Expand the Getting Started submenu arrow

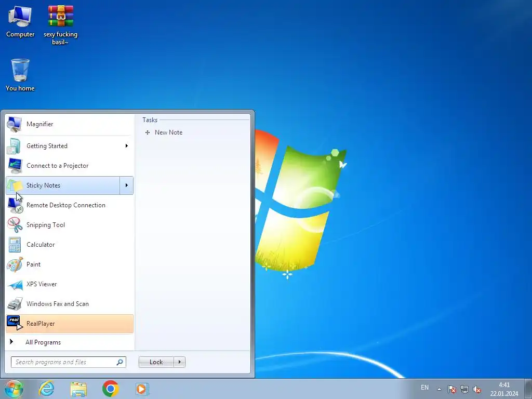127,146
